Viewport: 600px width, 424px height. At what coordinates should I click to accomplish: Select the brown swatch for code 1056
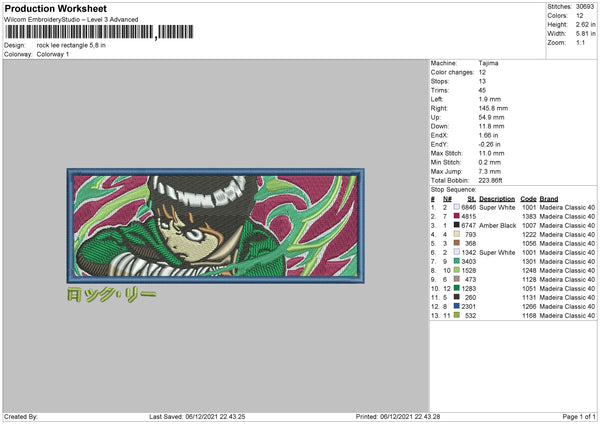[x=457, y=243]
